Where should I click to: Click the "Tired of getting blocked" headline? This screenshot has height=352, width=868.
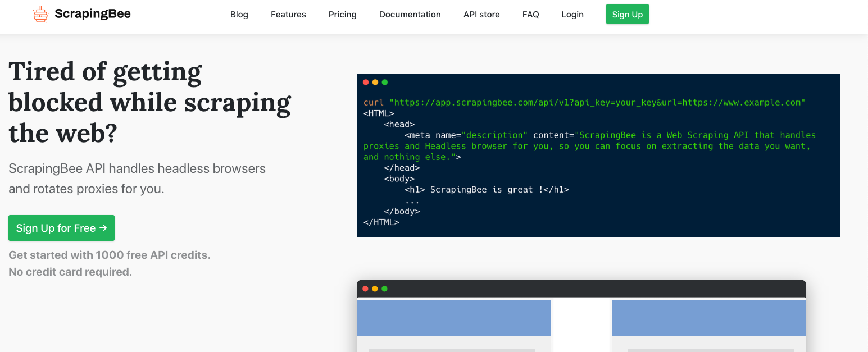[150, 102]
